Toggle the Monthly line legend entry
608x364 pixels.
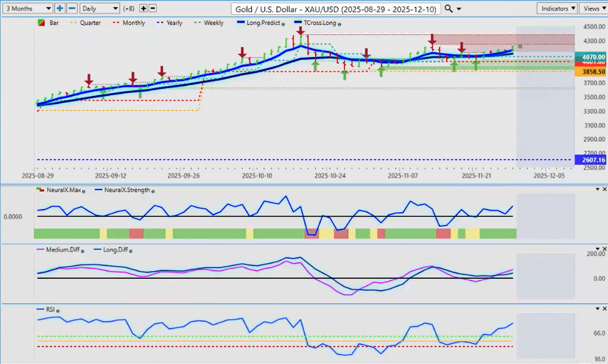pos(129,23)
